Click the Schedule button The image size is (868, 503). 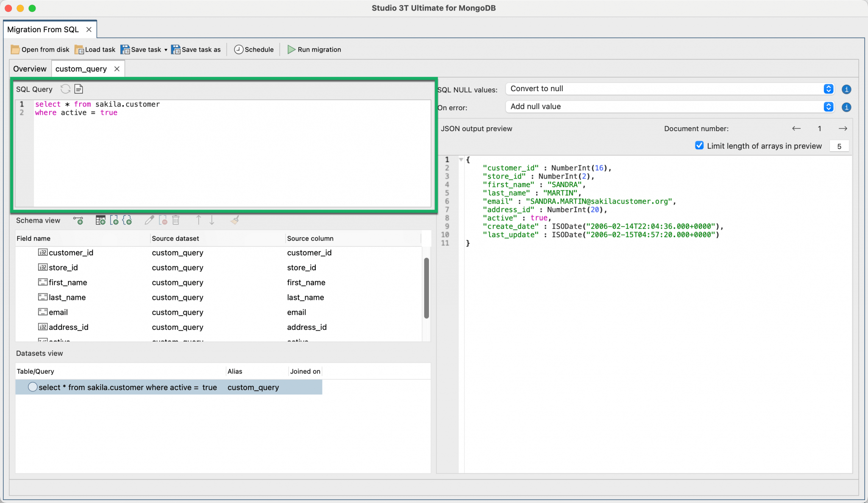coord(254,50)
